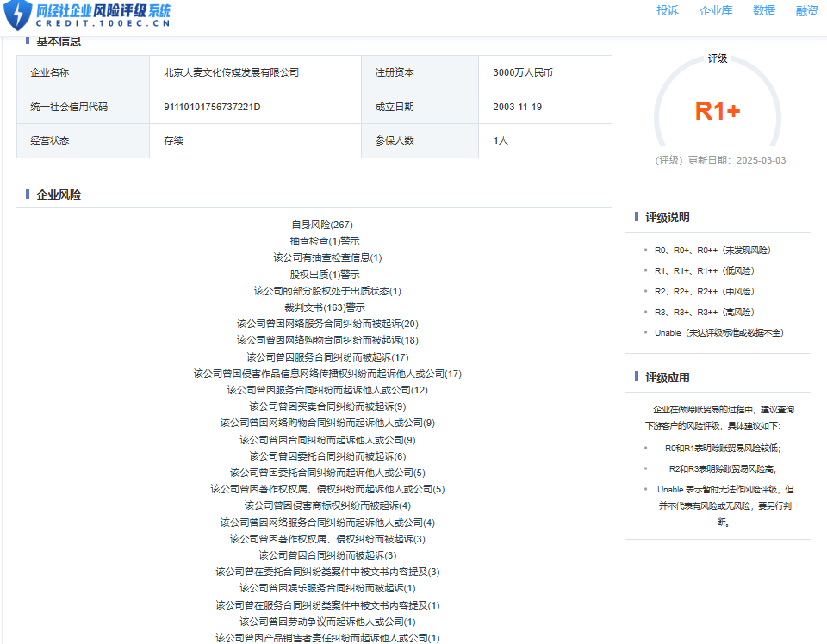Click the 3000万人民币 registered capital value
This screenshot has height=644, width=827.
coord(523,72)
